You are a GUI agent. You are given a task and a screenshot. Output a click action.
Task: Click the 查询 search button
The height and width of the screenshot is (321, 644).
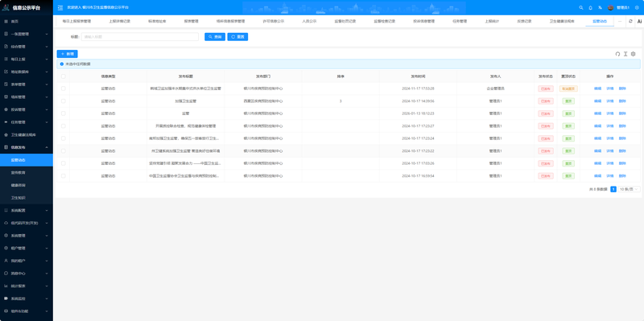(x=215, y=37)
